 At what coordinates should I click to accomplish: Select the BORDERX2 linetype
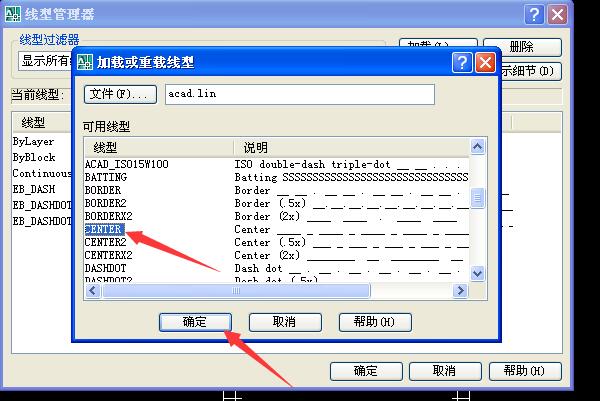(x=108, y=216)
